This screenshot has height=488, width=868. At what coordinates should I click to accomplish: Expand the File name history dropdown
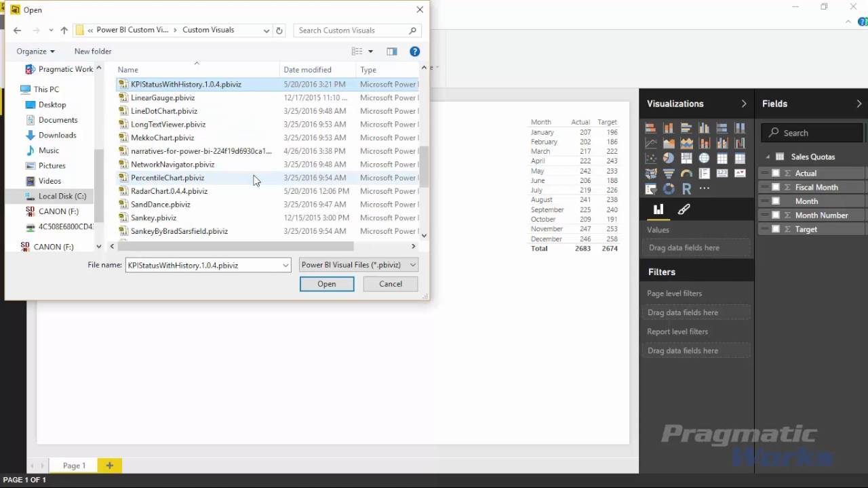pos(285,265)
